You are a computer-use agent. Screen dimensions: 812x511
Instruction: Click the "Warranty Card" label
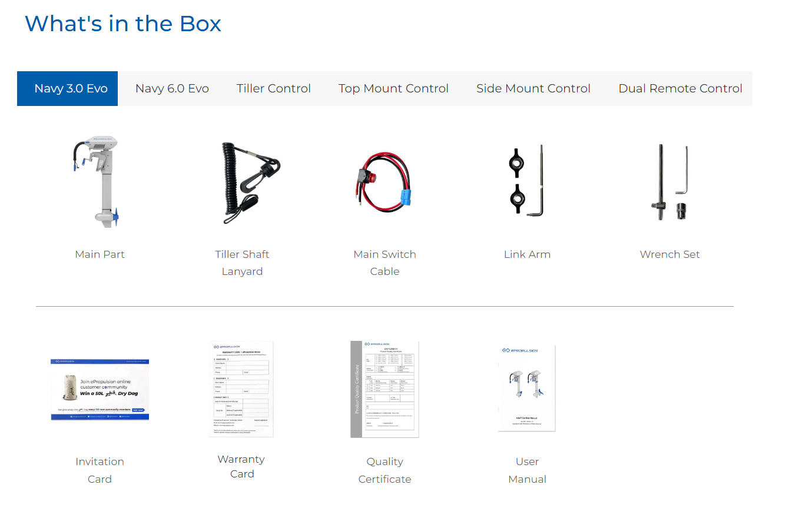pos(242,466)
